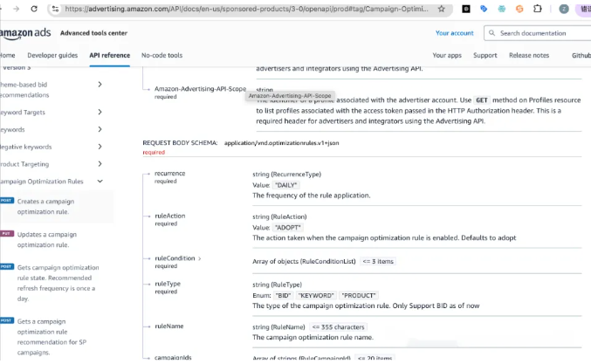Go forward using browser forward arrow
Screen dimensions: 591x364
coord(17,9)
